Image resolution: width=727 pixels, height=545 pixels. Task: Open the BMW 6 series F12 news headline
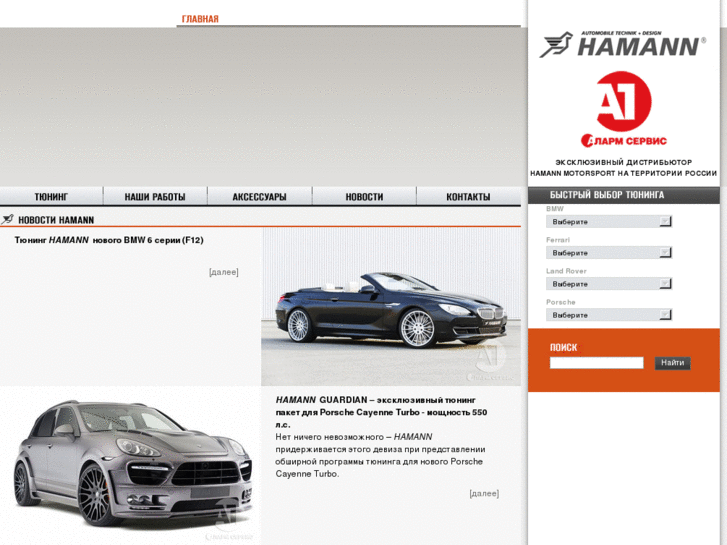(x=109, y=240)
